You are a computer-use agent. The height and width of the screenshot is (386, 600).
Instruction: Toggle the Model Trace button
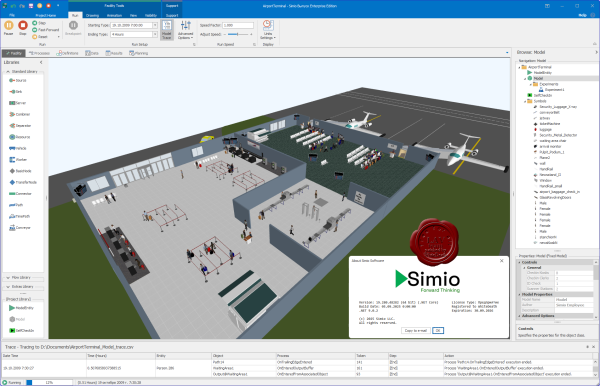pyautogui.click(x=167, y=30)
